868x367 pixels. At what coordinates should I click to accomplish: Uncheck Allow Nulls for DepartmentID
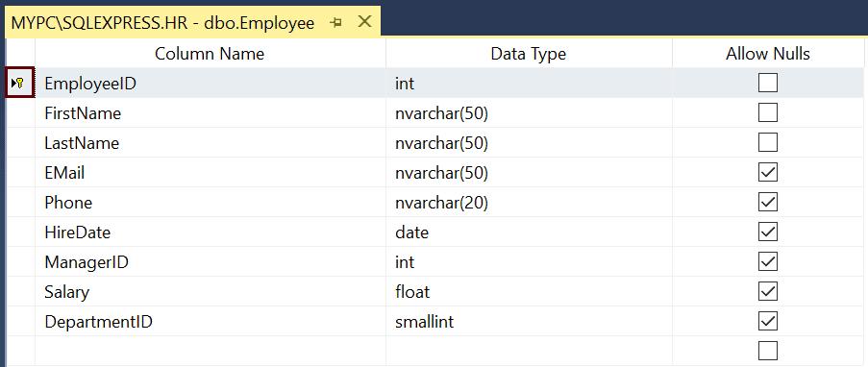click(768, 321)
